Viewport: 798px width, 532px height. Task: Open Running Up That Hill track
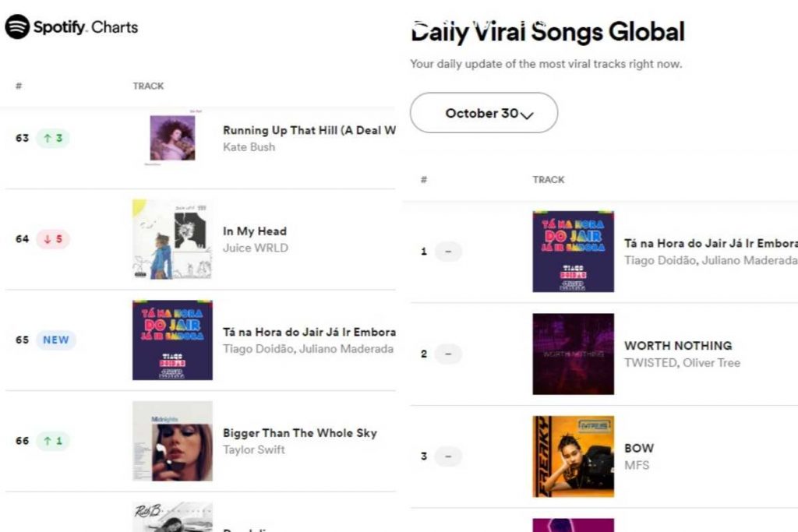point(309,130)
